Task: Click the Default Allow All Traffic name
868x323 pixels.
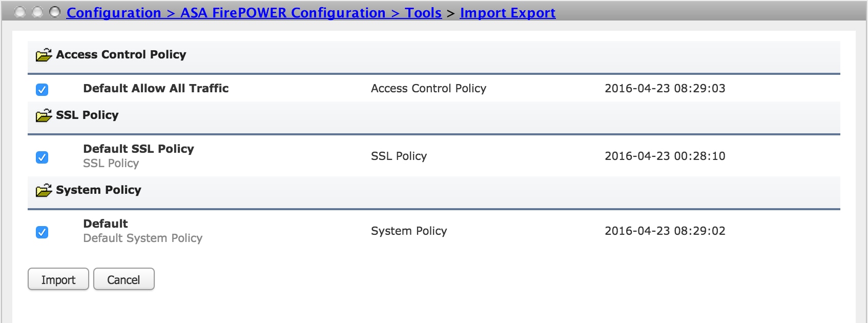Action: 156,88
